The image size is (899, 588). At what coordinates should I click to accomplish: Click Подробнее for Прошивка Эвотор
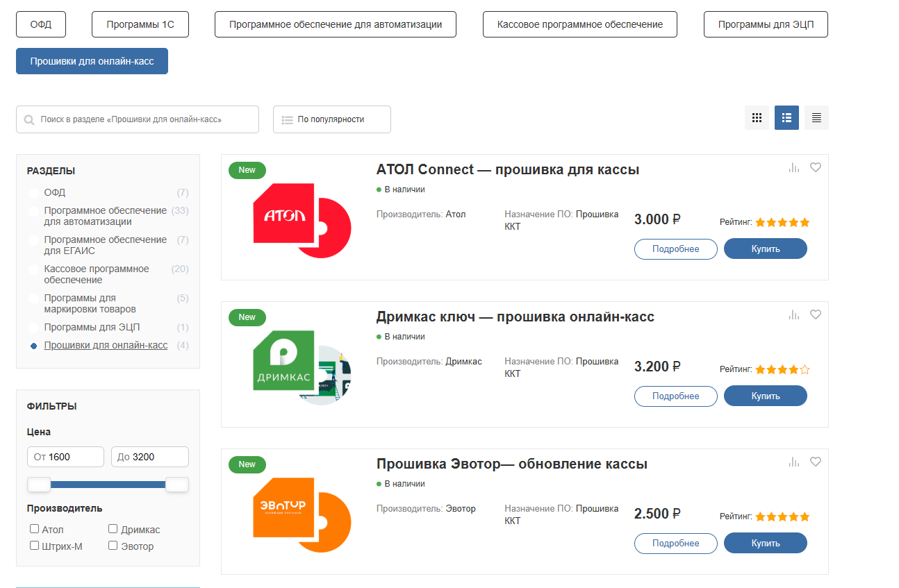tap(676, 543)
